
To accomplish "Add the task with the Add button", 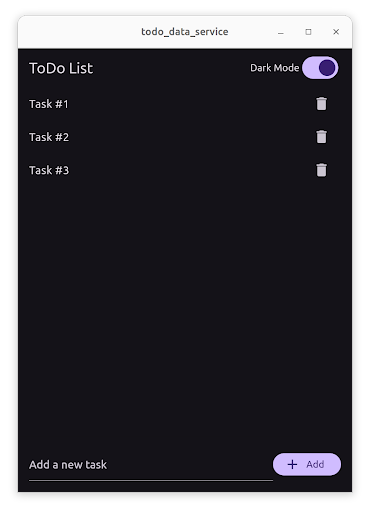I will tap(307, 464).
